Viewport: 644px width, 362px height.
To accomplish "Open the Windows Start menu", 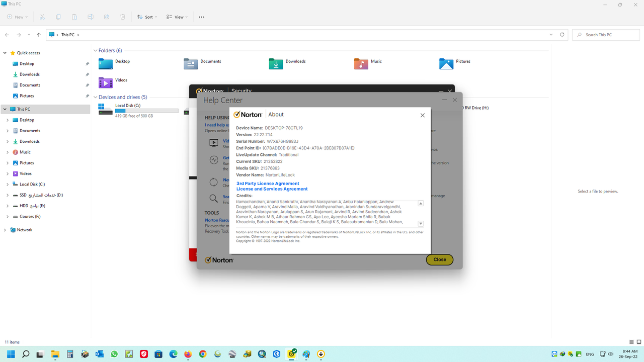I will 11,354.
